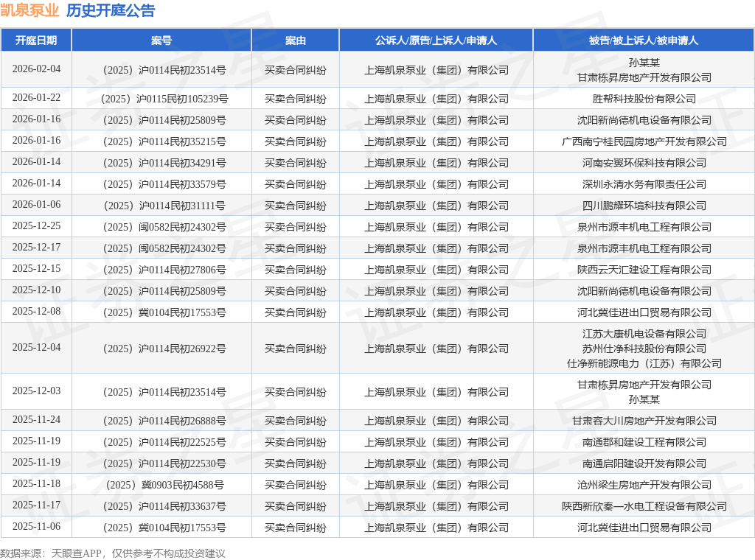This screenshot has height=560, width=755.
Task: Click the date cell 2025-12-17
Action: 37,248
